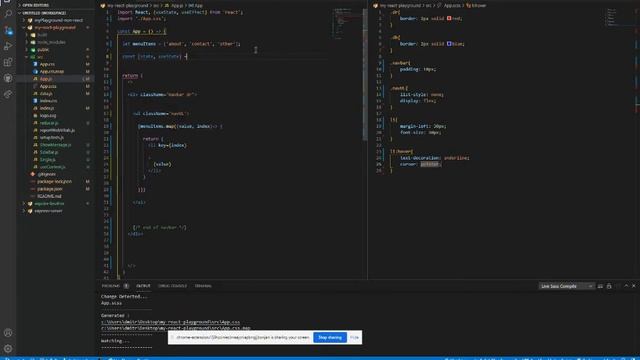
Task: Open the Source Control view
Action: coord(8,30)
